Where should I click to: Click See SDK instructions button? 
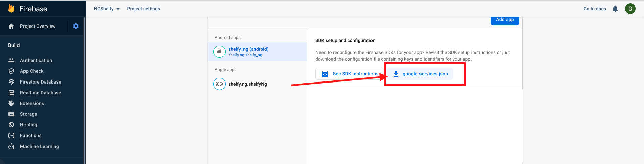point(350,74)
